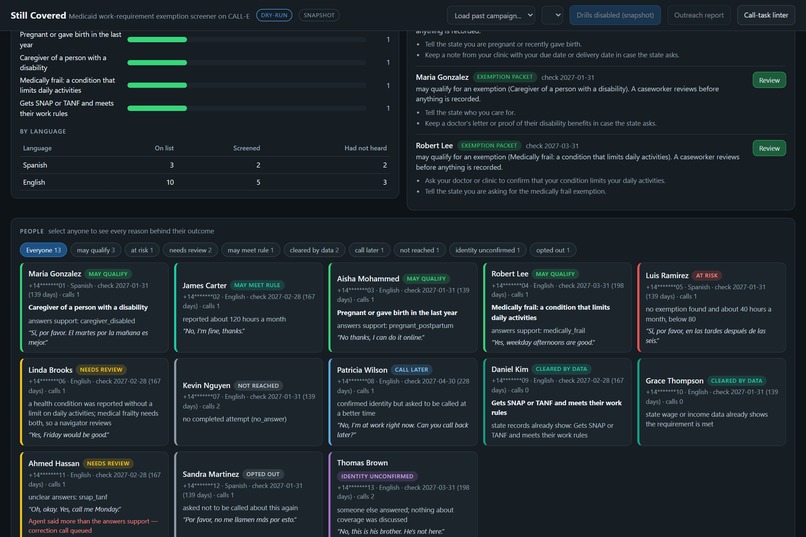Open Grace Thompson's card
806x537 pixels.
pos(711,402)
